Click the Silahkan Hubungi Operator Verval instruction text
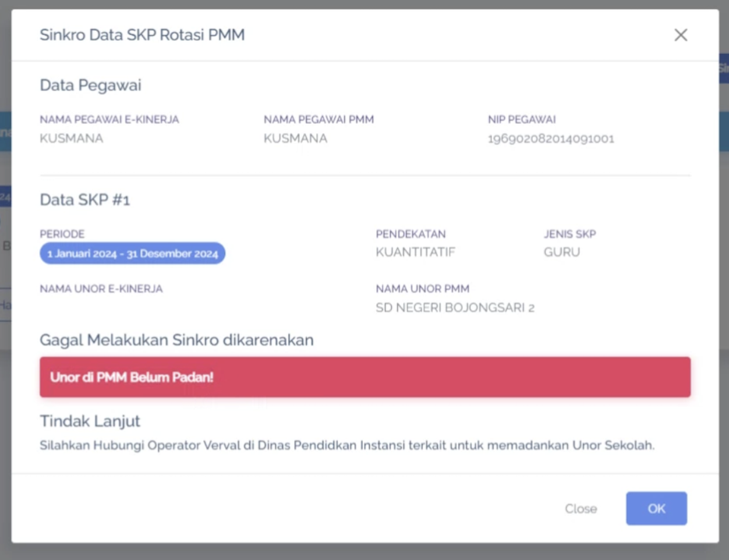This screenshot has width=729, height=560. point(347,445)
